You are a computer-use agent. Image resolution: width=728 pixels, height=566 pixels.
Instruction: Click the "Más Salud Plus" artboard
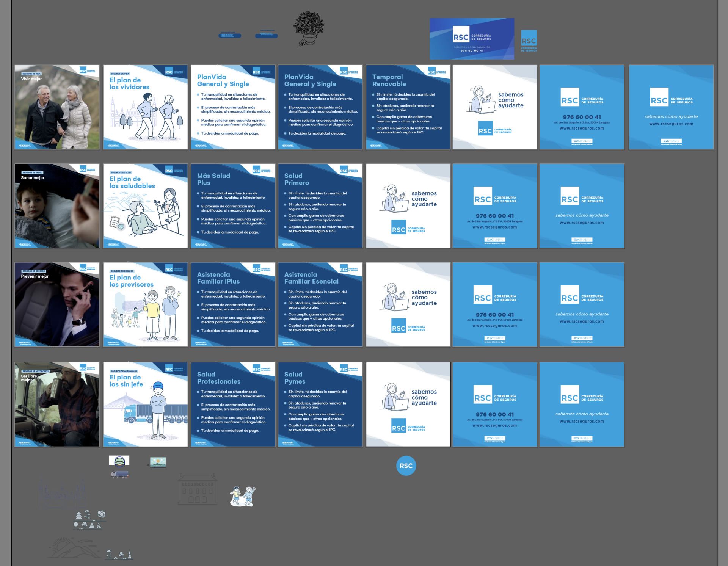(x=233, y=206)
